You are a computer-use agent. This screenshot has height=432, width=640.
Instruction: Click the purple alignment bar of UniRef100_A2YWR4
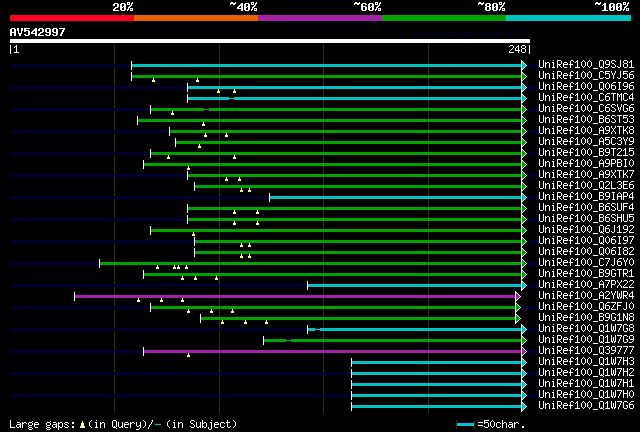click(x=296, y=296)
